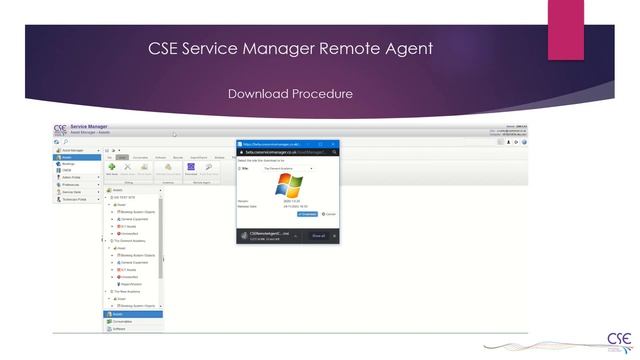
Task: Click the search magnifier icon beside home icon
Action: point(66,142)
